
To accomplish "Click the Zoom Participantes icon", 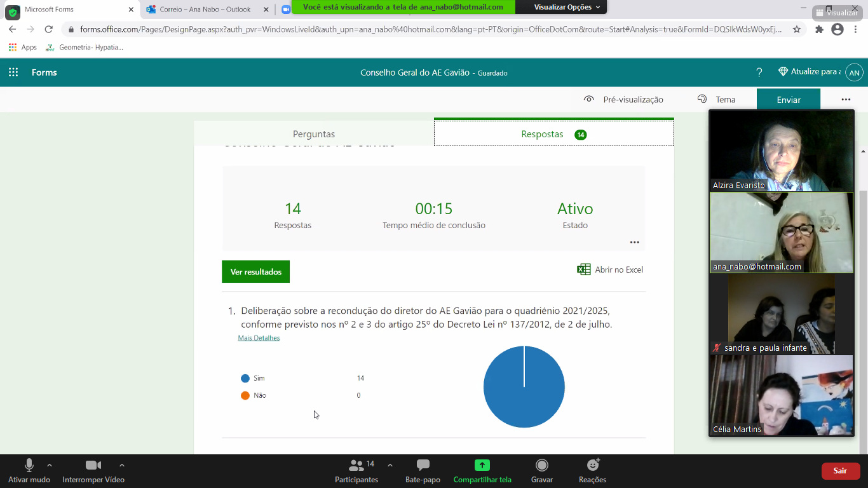I will coord(356,465).
